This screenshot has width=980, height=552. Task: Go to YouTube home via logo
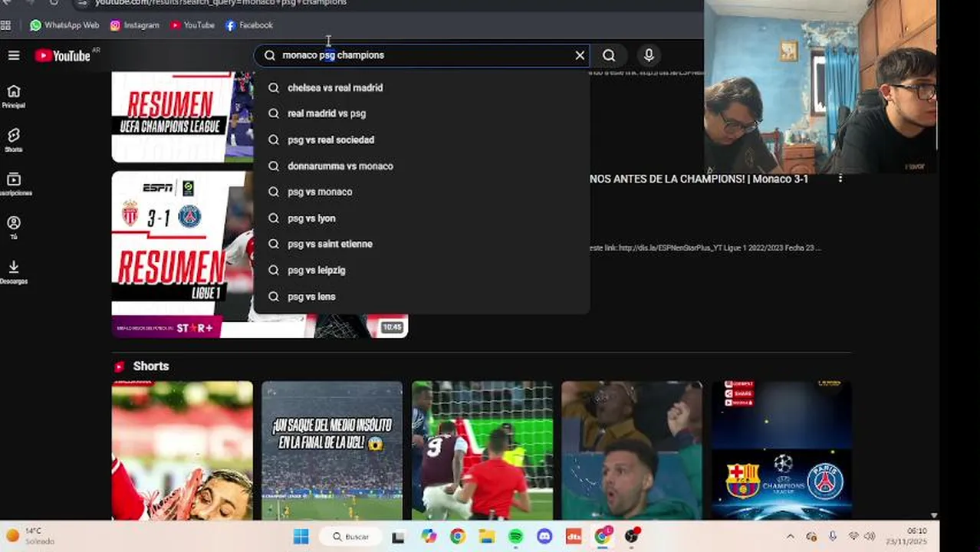(x=62, y=55)
